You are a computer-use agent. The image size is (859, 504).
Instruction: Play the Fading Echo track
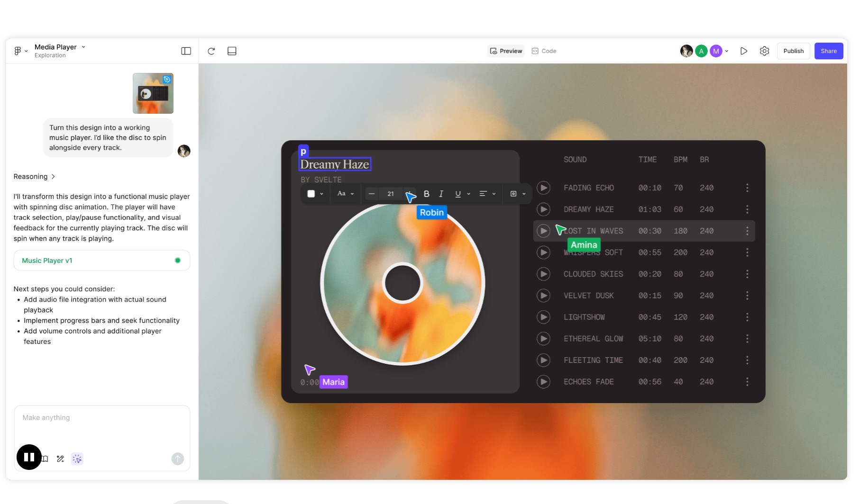[x=543, y=188]
